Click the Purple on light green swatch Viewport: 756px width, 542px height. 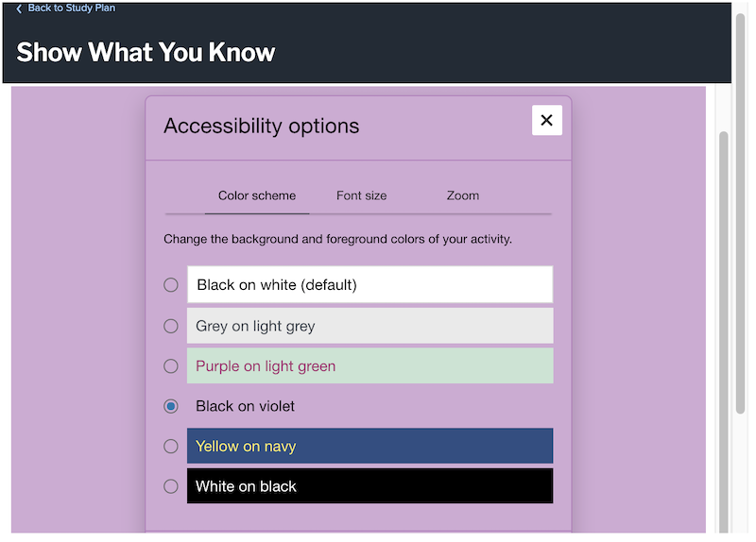pos(369,365)
